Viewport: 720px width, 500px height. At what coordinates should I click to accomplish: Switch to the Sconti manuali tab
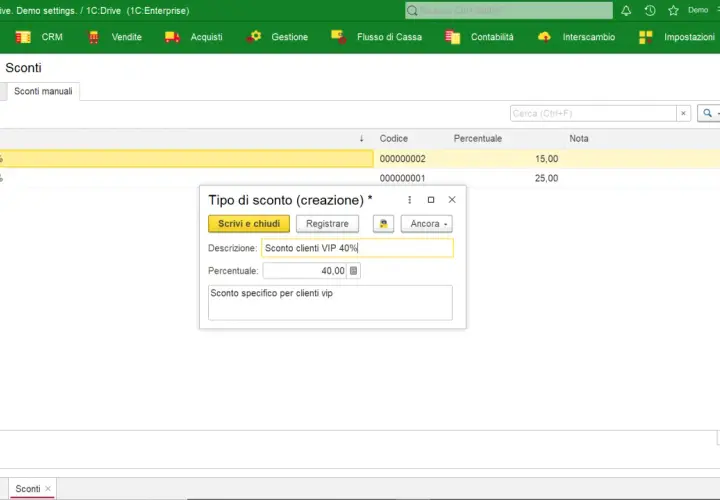(43, 91)
